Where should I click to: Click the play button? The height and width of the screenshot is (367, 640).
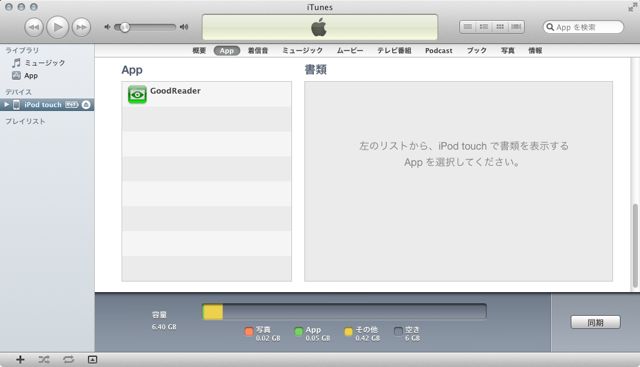58,27
